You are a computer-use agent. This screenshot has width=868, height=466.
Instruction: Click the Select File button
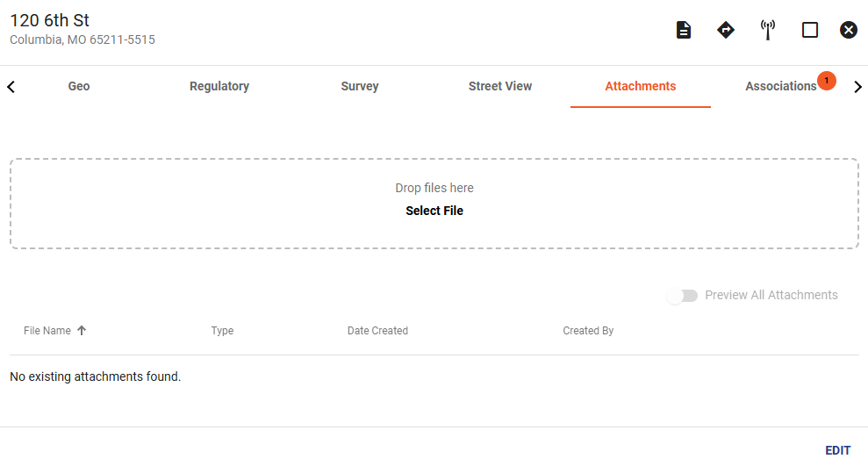point(434,211)
